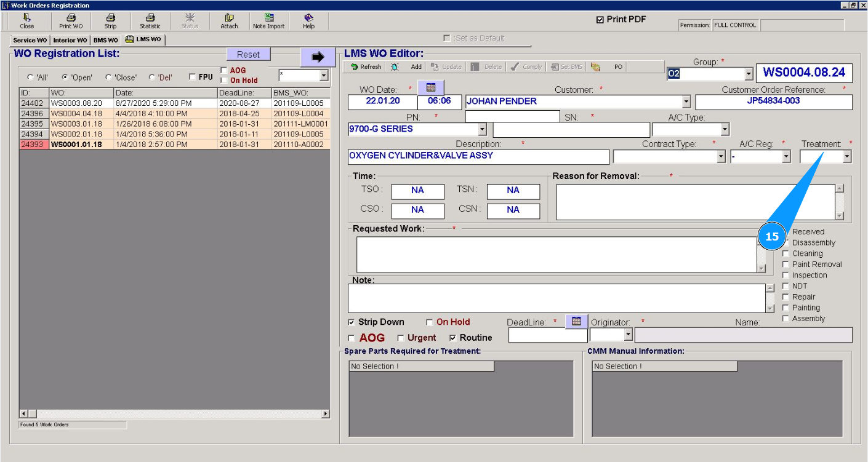
Task: Select the 'All' work orders radio
Action: 31,78
